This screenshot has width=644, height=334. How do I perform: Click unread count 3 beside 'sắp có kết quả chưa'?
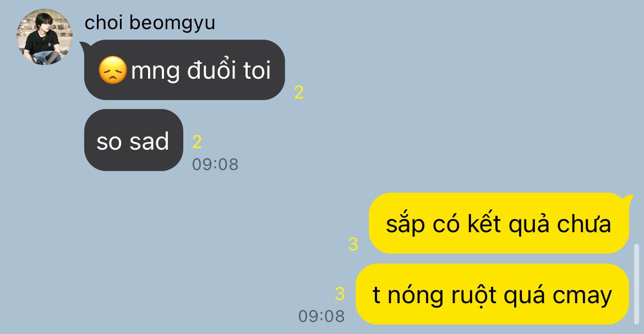coord(353,244)
